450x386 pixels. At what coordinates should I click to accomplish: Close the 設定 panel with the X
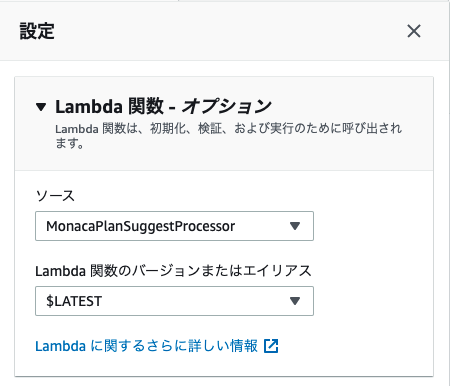coord(414,31)
